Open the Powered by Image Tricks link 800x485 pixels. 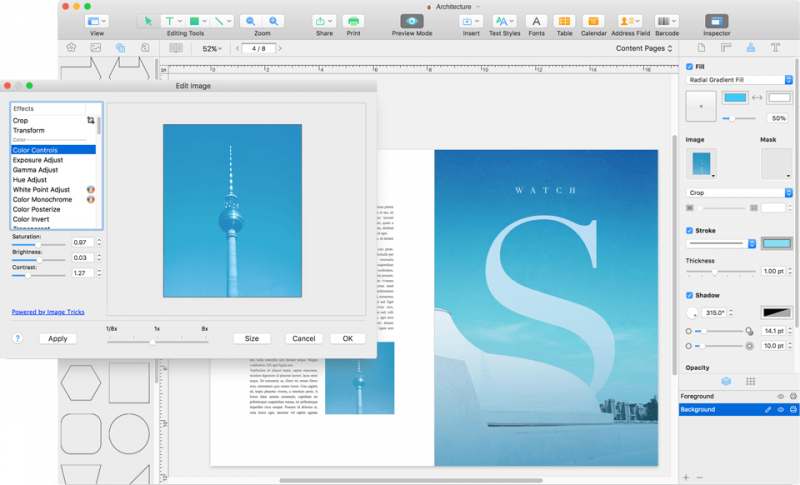(48, 312)
